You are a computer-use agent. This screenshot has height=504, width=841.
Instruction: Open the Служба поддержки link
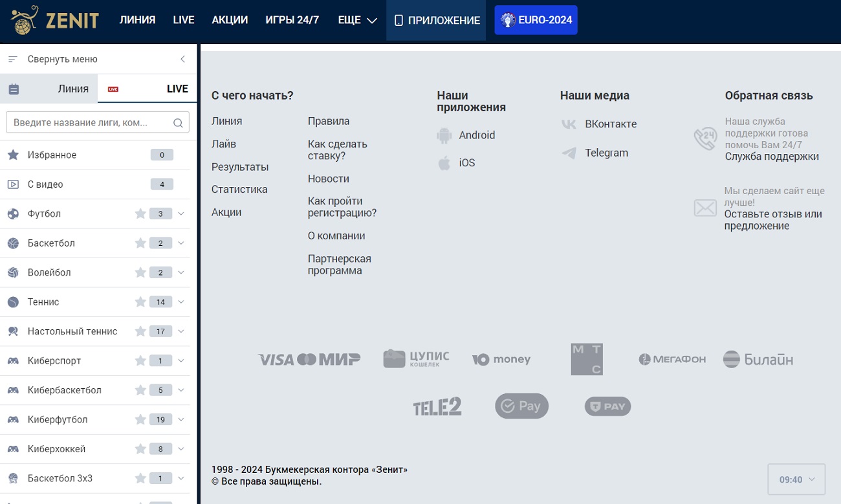[772, 157]
